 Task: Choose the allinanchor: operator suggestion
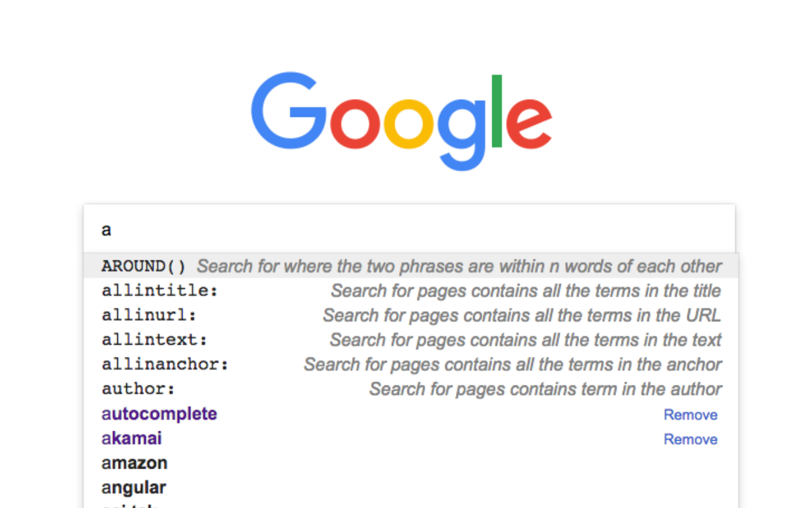pos(165,365)
